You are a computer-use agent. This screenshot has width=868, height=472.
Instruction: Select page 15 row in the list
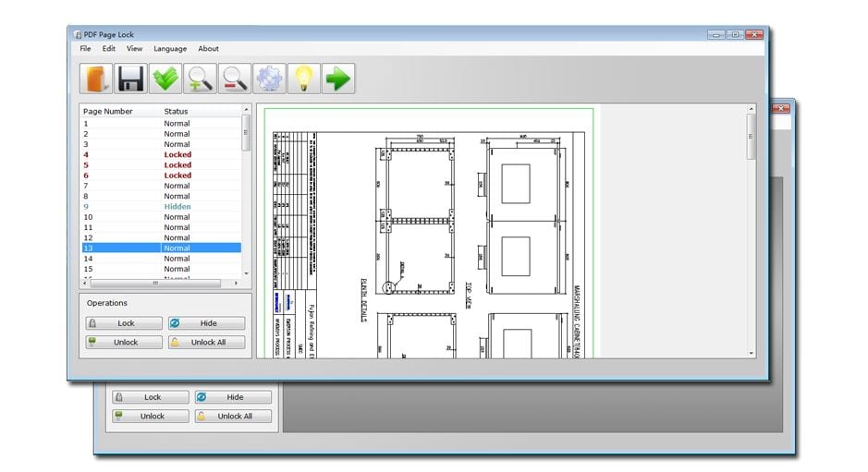(x=162, y=269)
